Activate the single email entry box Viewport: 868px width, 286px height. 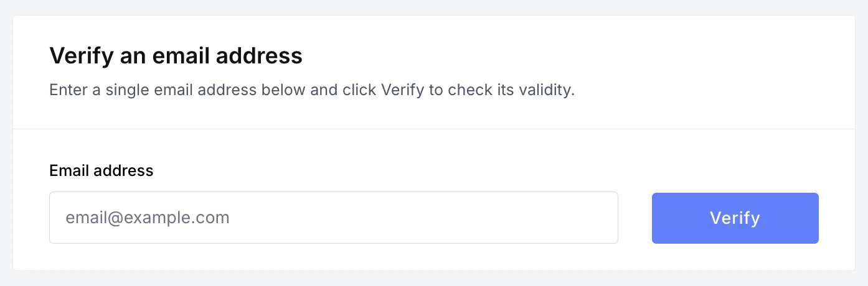pyautogui.click(x=333, y=218)
